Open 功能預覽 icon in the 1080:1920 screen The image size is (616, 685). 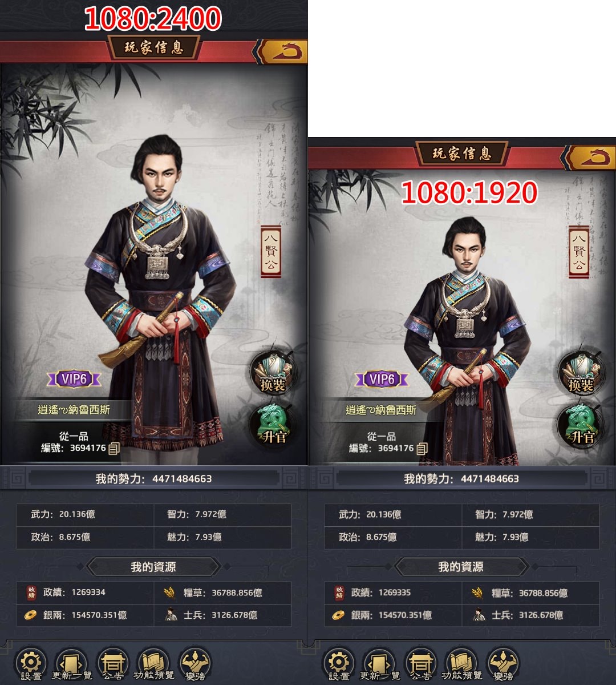click(461, 664)
